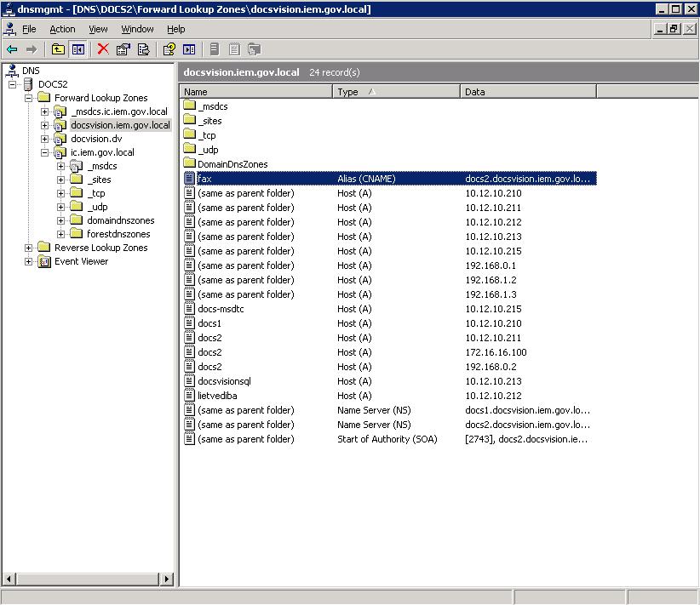Click the Up One Level toolbar icon
Image resolution: width=700 pixels, height=605 pixels.
pos(58,49)
